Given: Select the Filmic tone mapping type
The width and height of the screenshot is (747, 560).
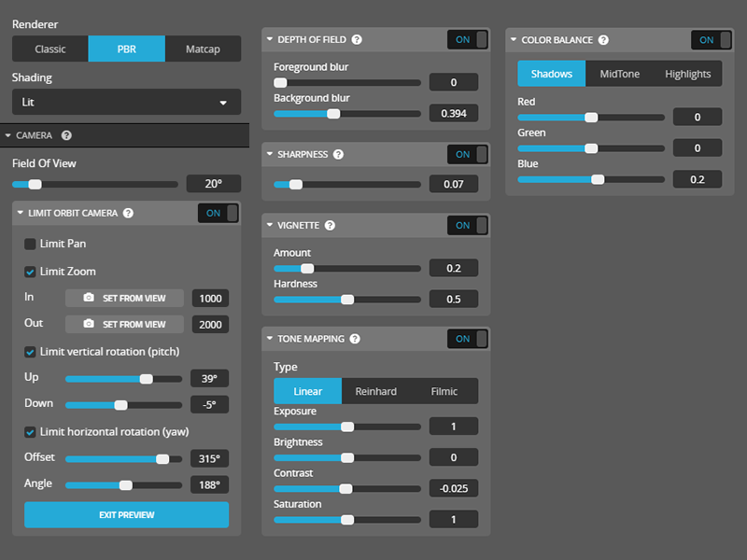Looking at the screenshot, I should 444,391.
